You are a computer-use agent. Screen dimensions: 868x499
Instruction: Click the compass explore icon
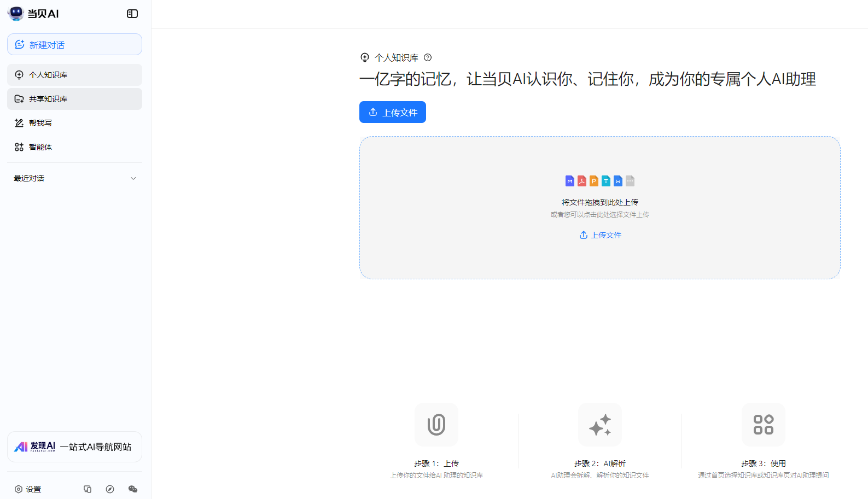coord(110,489)
